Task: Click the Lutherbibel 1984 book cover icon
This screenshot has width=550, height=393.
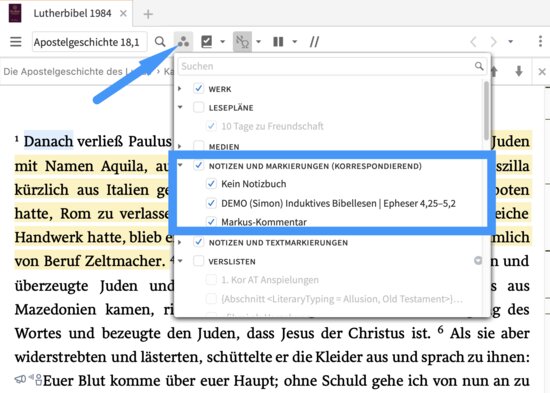Action: click(15, 13)
